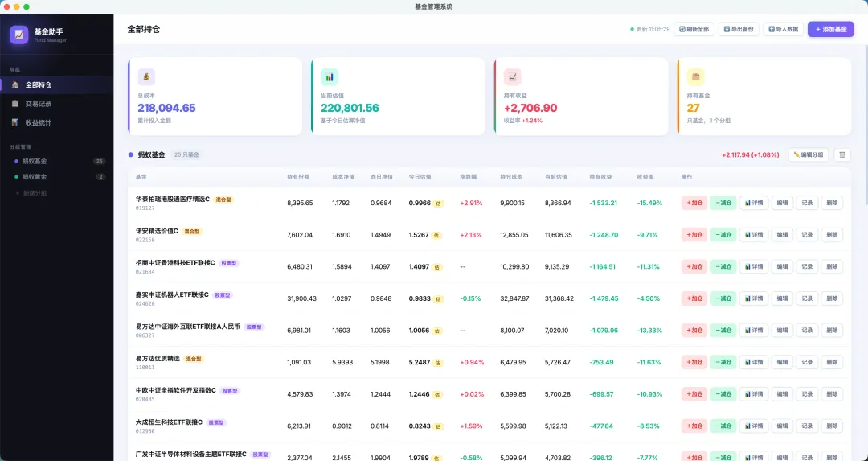Click 加仓 for 华泰柏瑞港股通医疗精选C
The width and height of the screenshot is (868, 461).
tap(694, 203)
